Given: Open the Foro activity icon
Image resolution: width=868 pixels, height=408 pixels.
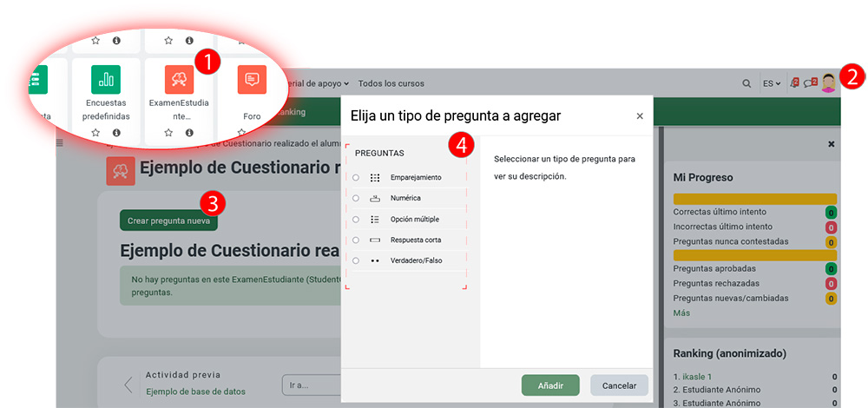Looking at the screenshot, I should click(252, 80).
